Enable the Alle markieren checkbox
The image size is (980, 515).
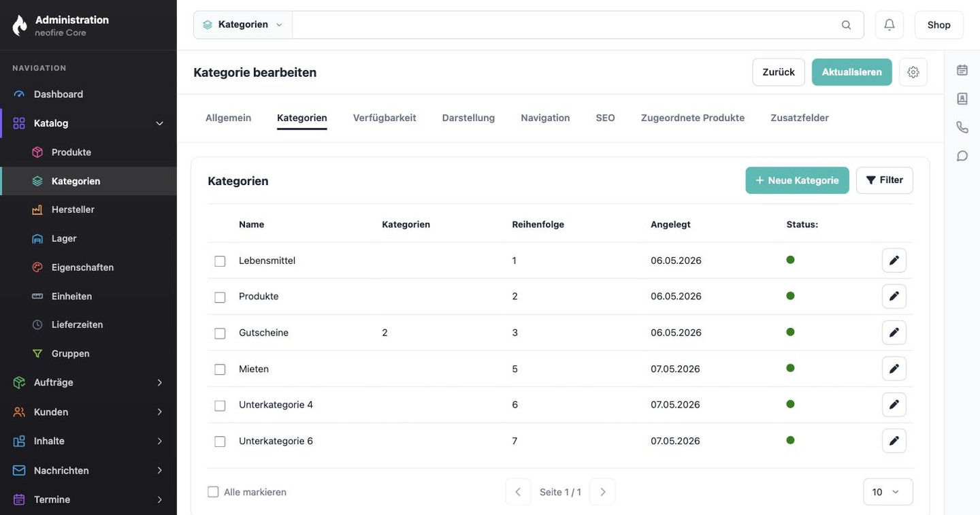pyautogui.click(x=213, y=492)
